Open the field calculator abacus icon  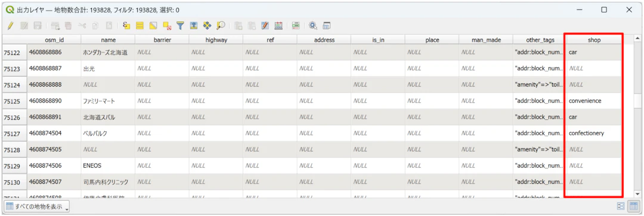278,26
